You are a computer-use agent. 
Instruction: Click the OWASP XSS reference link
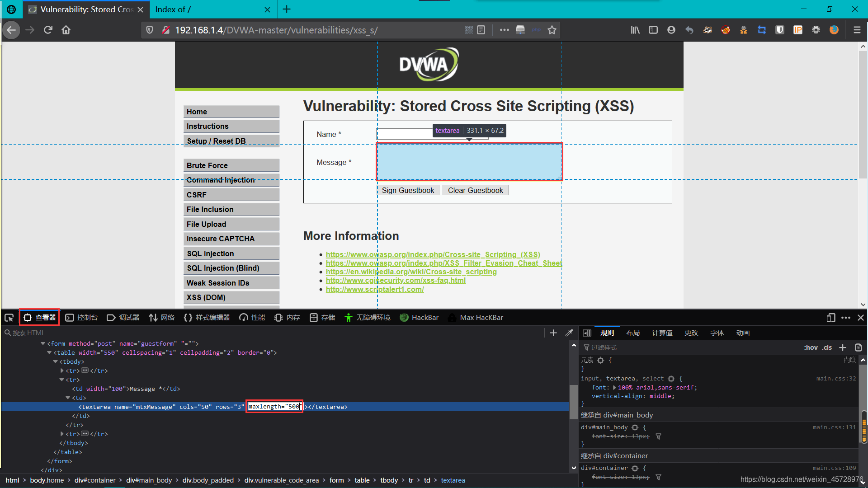[x=433, y=254]
